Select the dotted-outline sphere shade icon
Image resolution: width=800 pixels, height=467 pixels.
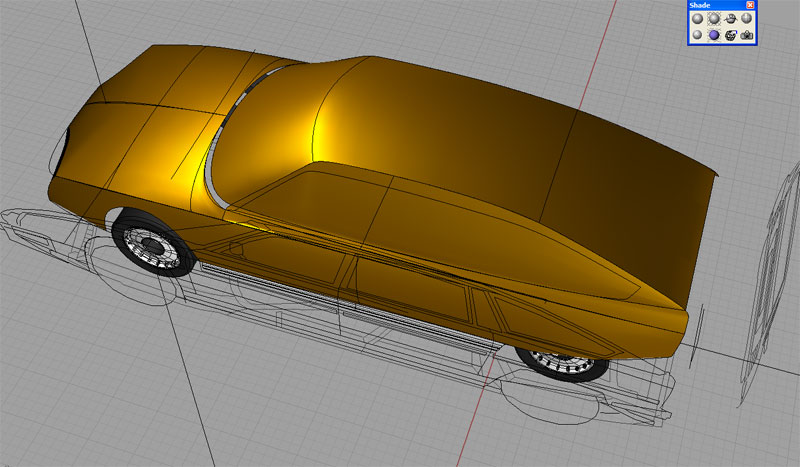tap(714, 19)
